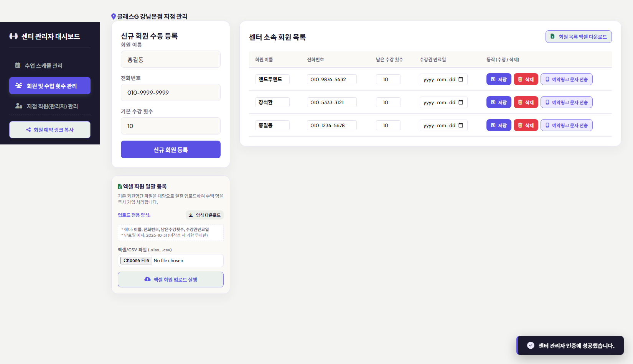Edit the 엔드투엔드 name field

(272, 79)
